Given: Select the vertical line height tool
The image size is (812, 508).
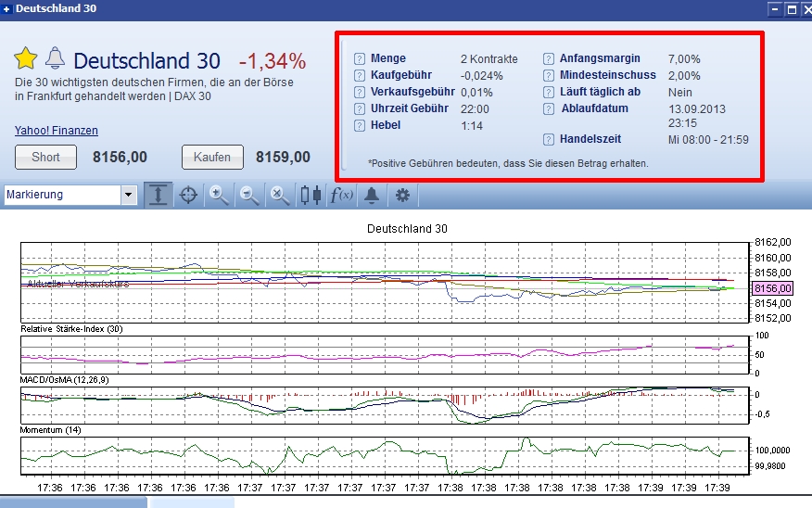Looking at the screenshot, I should tap(158, 196).
